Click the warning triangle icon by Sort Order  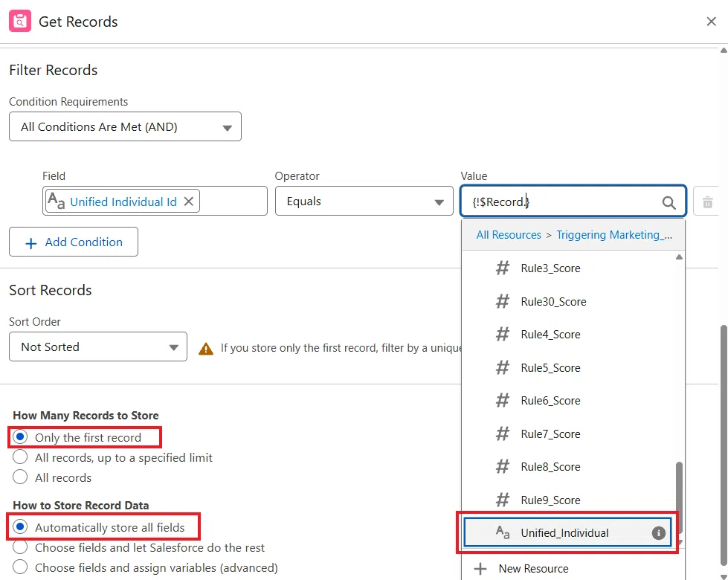tap(206, 348)
